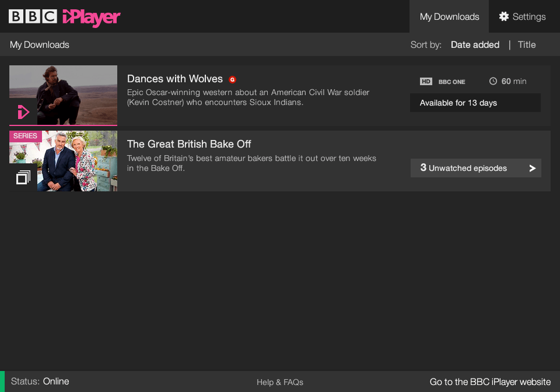The height and width of the screenshot is (392, 560).
Task: Click the BBC iPlayer logo
Action: [x=64, y=17]
